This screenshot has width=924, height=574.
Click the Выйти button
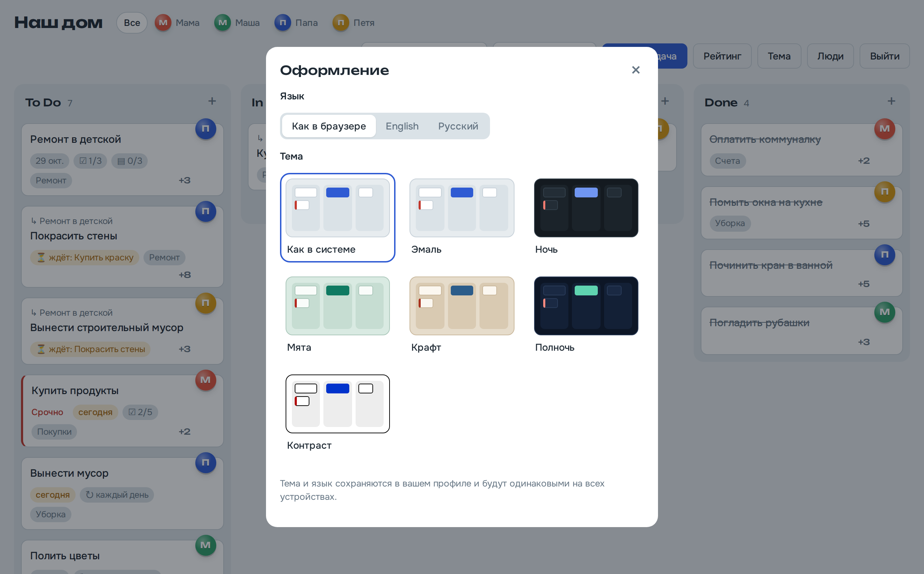[884, 56]
